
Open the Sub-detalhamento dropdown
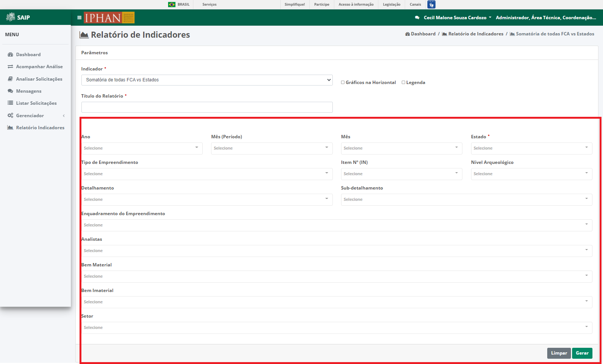[x=467, y=200]
